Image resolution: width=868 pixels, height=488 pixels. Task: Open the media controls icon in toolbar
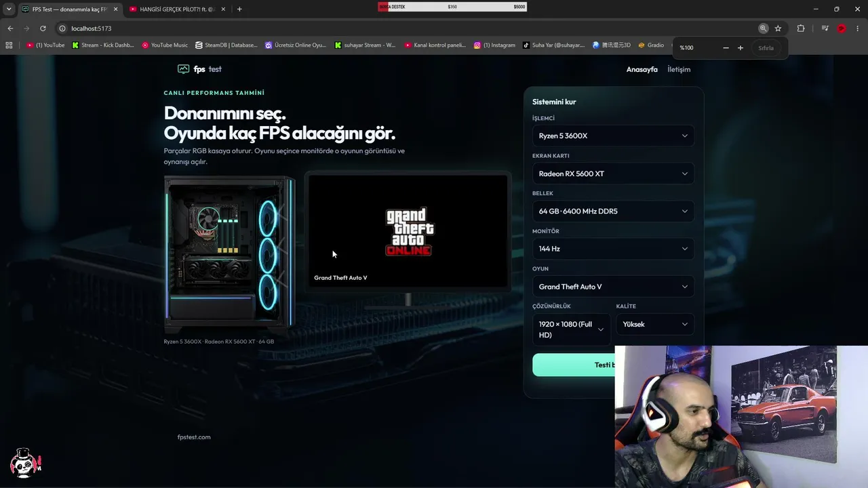point(825,28)
